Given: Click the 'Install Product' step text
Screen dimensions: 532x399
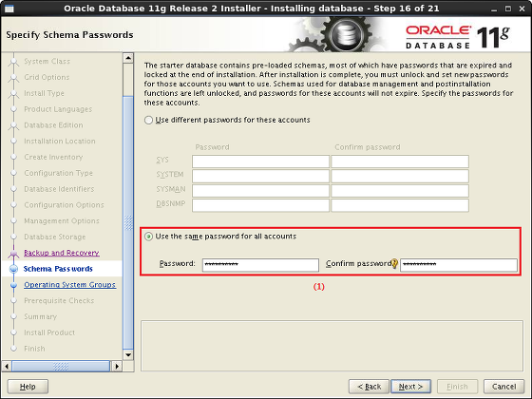Looking at the screenshot, I should point(49,332).
